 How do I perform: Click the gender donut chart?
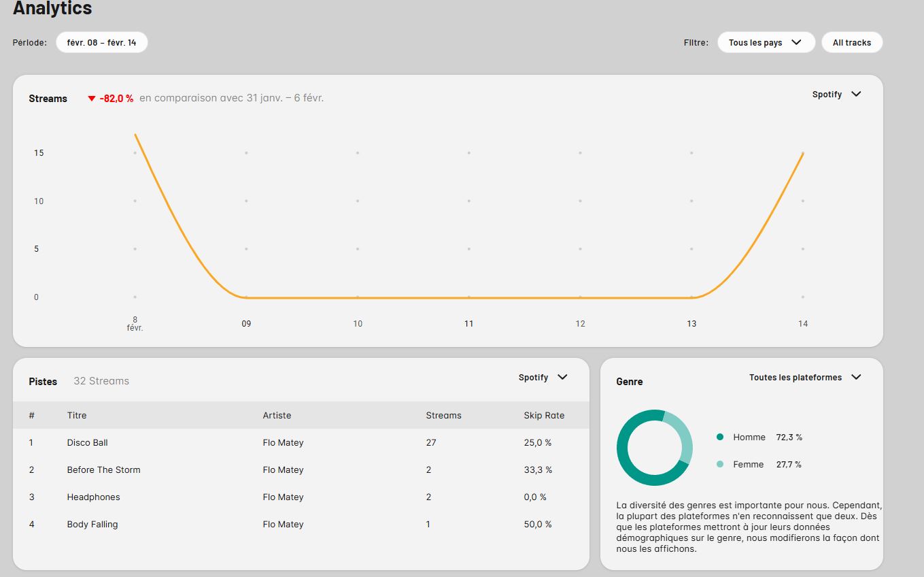[654, 448]
